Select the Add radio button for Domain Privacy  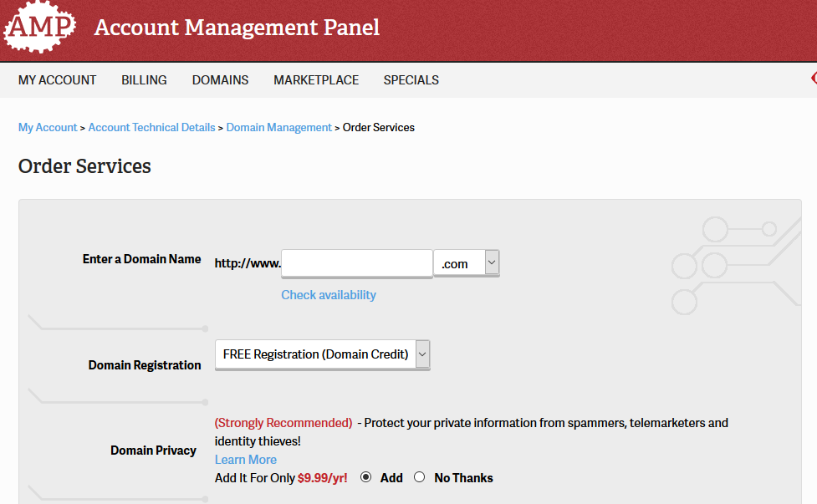[365, 477]
